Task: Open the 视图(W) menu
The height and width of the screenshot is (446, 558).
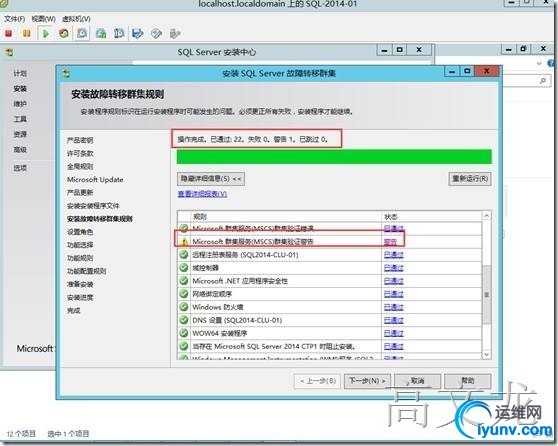Action: [43, 19]
